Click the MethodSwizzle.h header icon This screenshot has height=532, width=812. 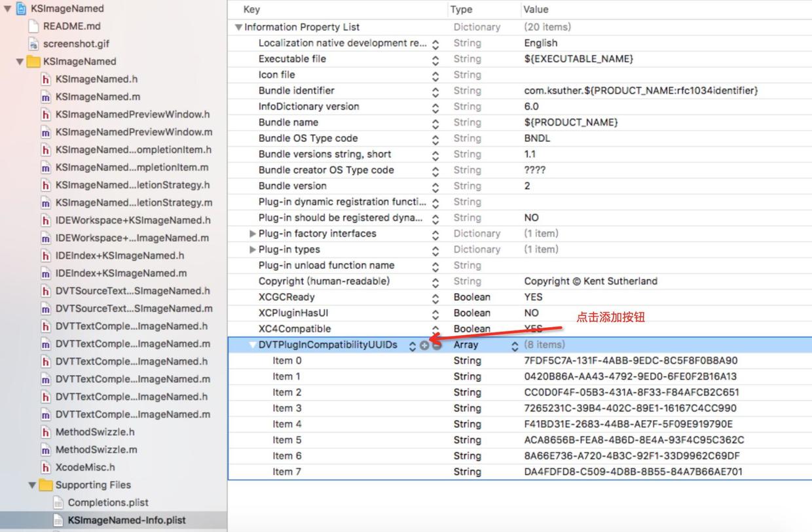45,433
